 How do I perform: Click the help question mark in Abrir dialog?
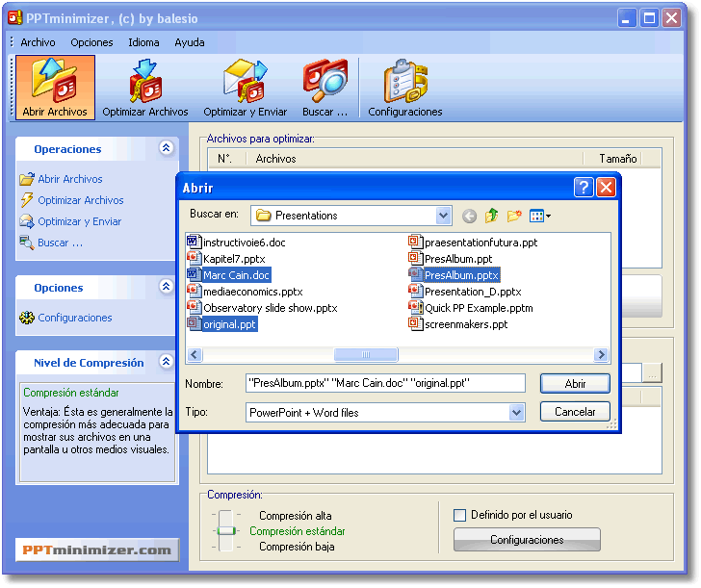[584, 188]
